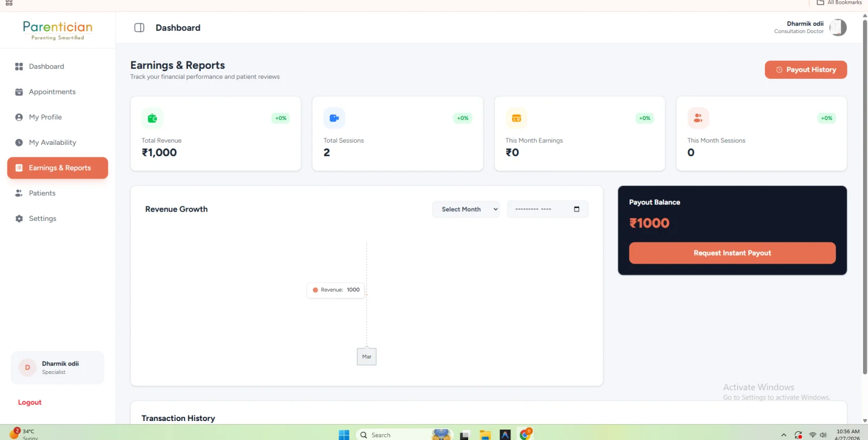
Task: Show hidden system tray icons chevron
Action: point(783,435)
